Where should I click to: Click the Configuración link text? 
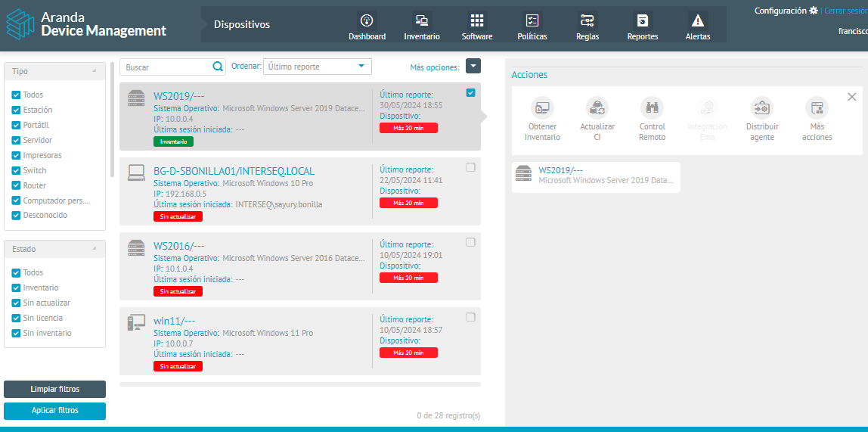(780, 11)
